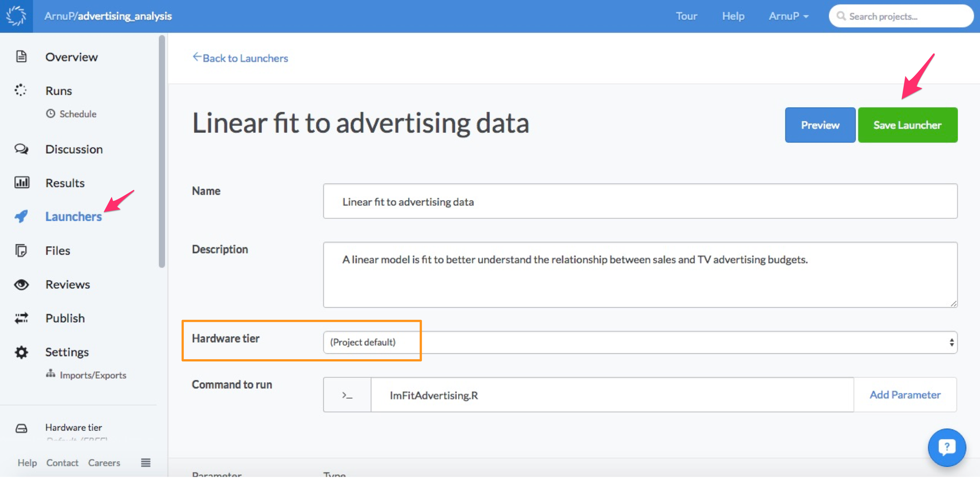Open the Overview page icon

pyautogui.click(x=21, y=56)
